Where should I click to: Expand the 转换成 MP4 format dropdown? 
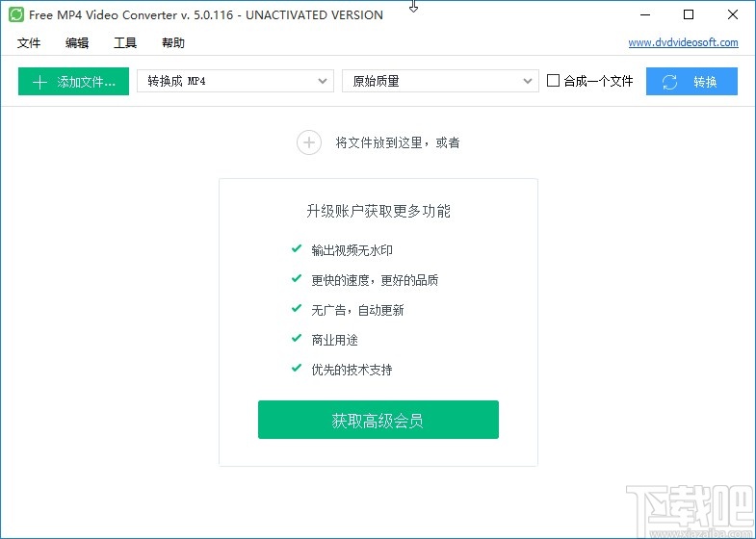point(235,81)
